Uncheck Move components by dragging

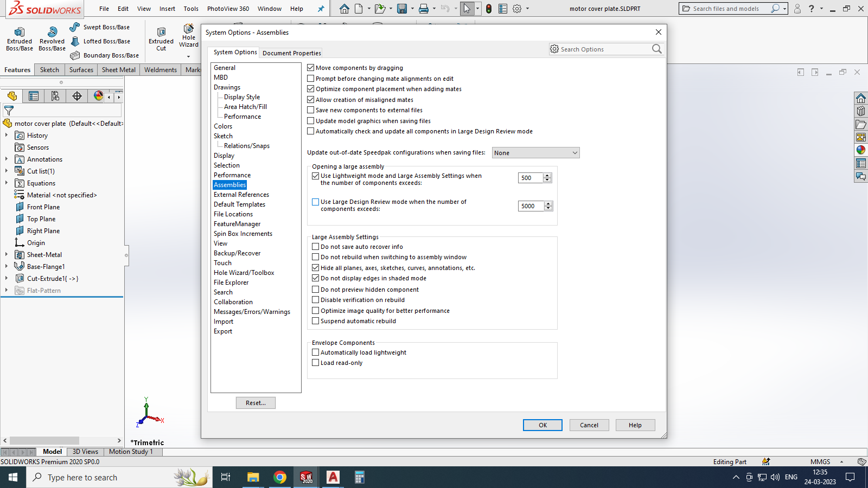point(310,67)
